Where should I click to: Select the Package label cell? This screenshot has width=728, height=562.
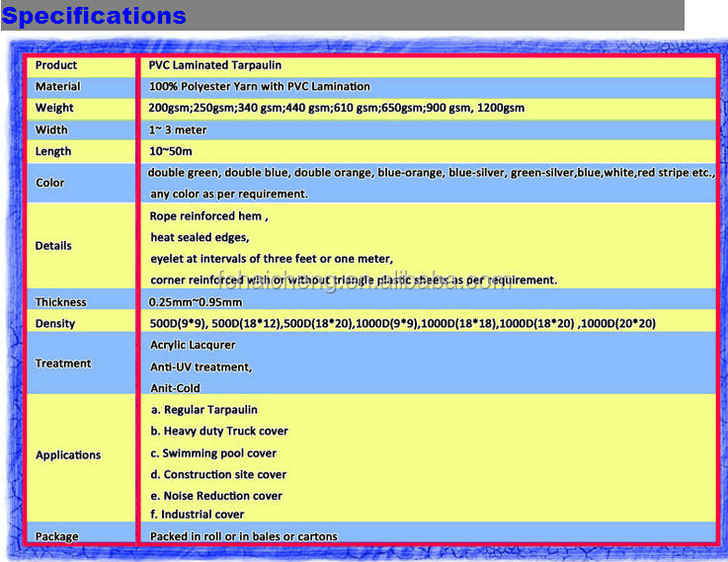(x=81, y=532)
